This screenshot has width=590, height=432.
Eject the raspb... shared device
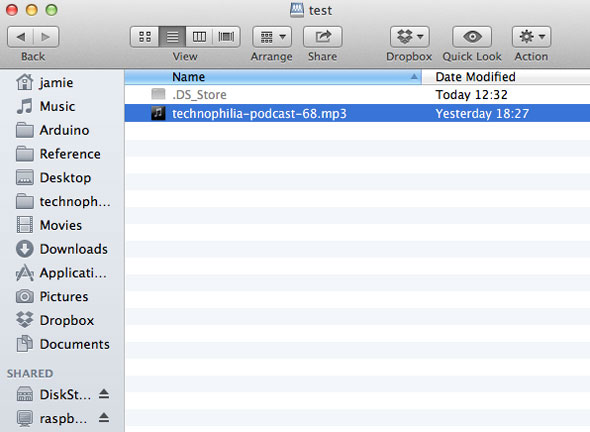click(x=104, y=418)
